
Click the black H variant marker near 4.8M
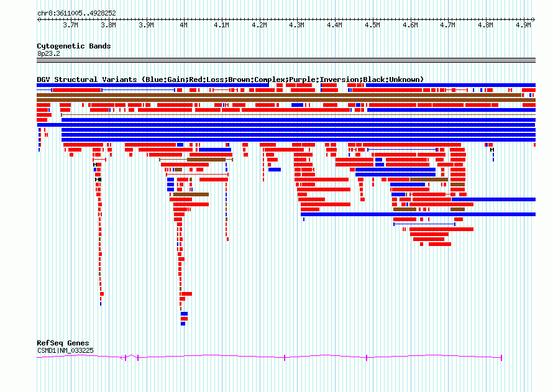coord(492,150)
